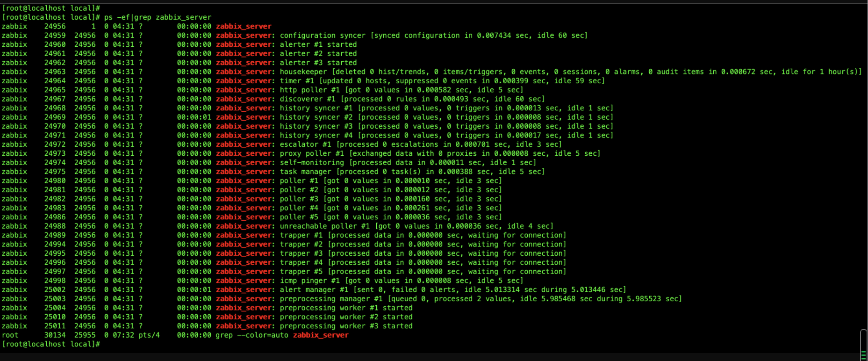
Task: Click the icmp pinger #1 line
Action: tap(262, 281)
